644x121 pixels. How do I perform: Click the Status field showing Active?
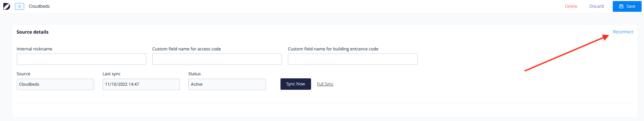[x=227, y=84]
